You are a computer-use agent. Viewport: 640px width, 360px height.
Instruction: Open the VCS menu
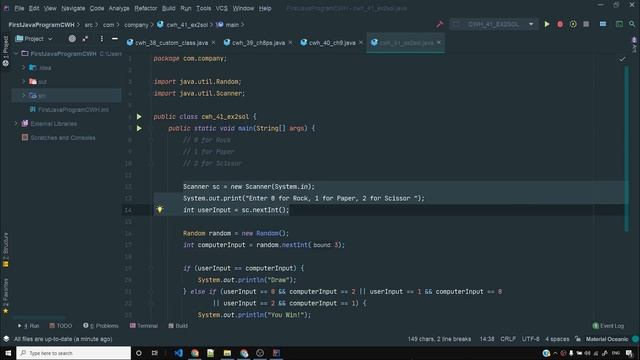coord(222,8)
